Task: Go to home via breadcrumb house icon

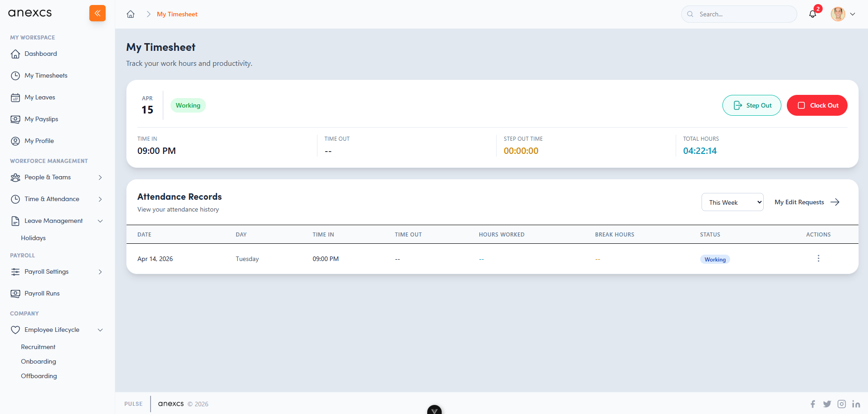Action: point(131,14)
